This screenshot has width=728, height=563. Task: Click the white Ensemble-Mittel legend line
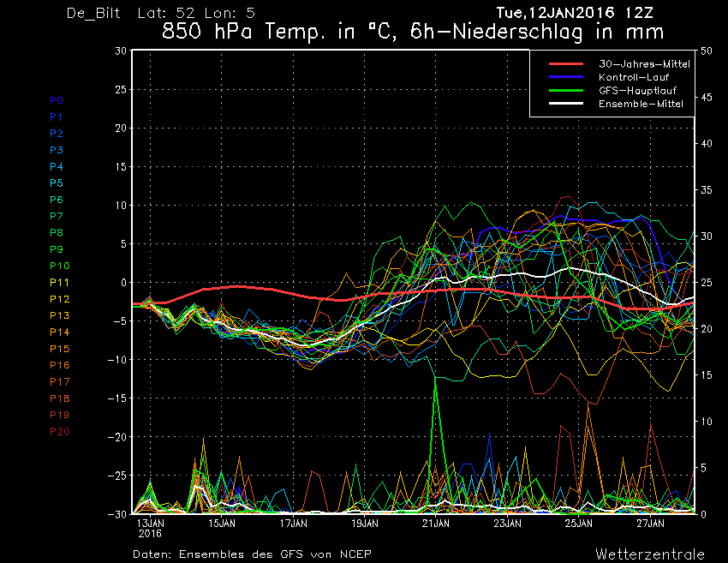coord(566,103)
